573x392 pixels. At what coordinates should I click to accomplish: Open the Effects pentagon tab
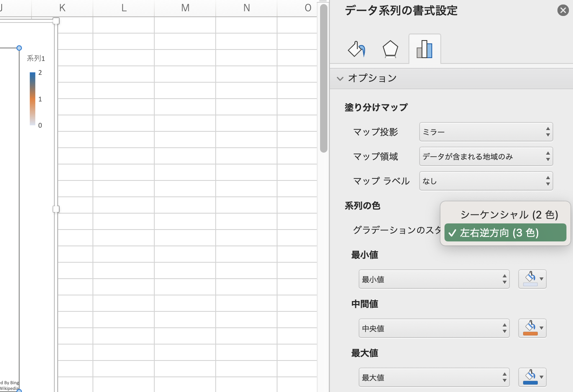tap(390, 49)
